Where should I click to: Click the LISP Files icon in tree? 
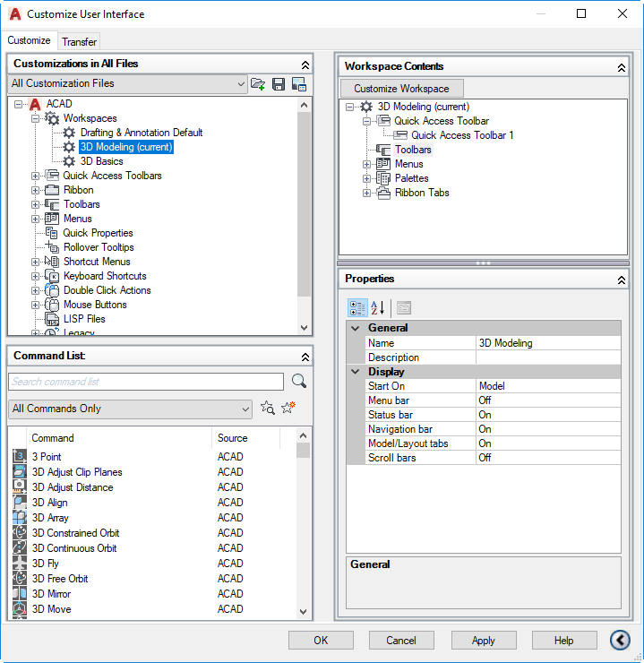[52, 319]
